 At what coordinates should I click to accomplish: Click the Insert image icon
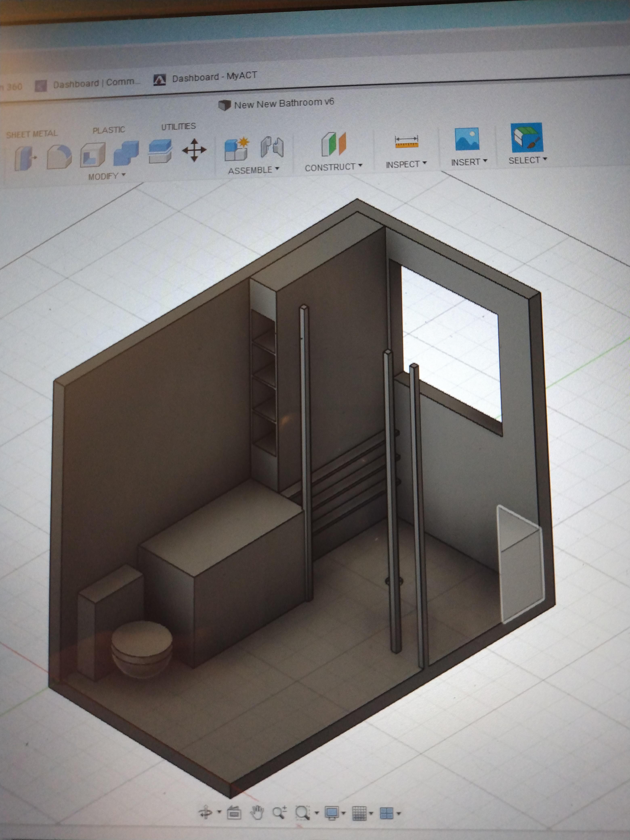pyautogui.click(x=467, y=139)
